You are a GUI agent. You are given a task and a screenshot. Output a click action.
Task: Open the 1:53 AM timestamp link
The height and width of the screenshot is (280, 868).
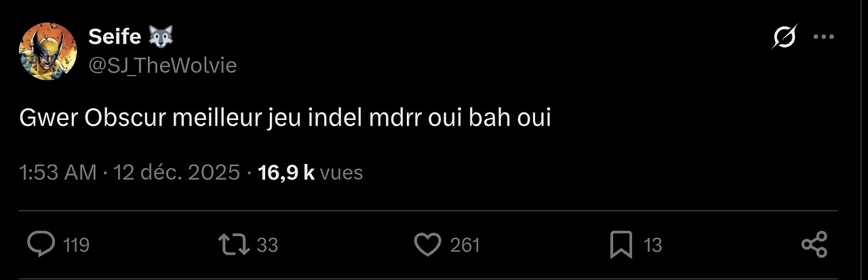click(x=58, y=173)
